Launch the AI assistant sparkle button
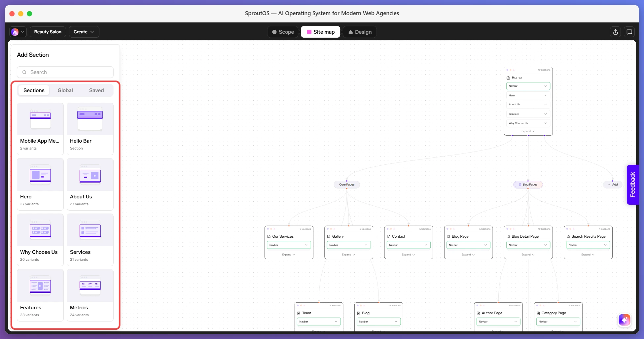The width and height of the screenshot is (644, 339). click(624, 320)
